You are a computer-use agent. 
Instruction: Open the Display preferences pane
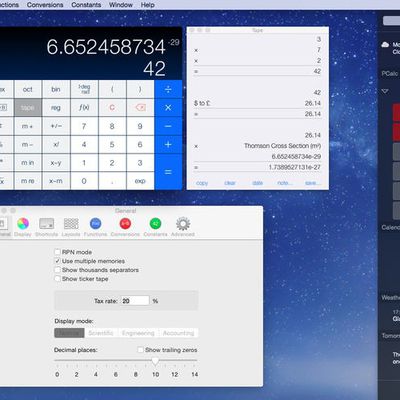(23, 227)
